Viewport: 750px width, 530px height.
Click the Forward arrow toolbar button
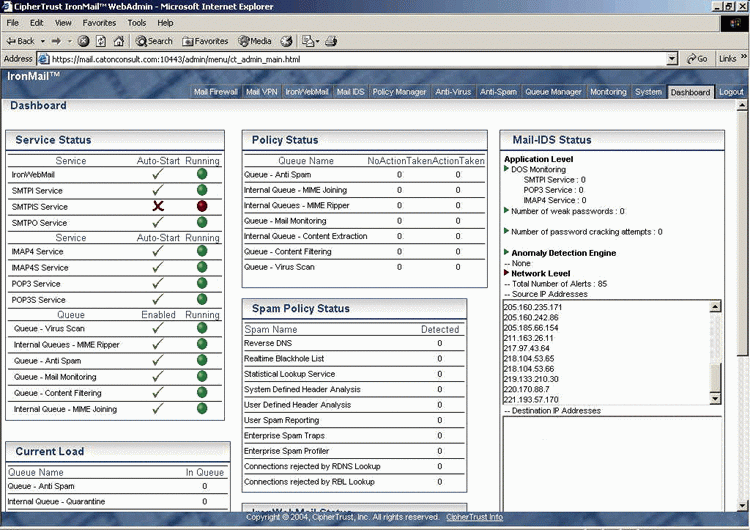[x=56, y=41]
